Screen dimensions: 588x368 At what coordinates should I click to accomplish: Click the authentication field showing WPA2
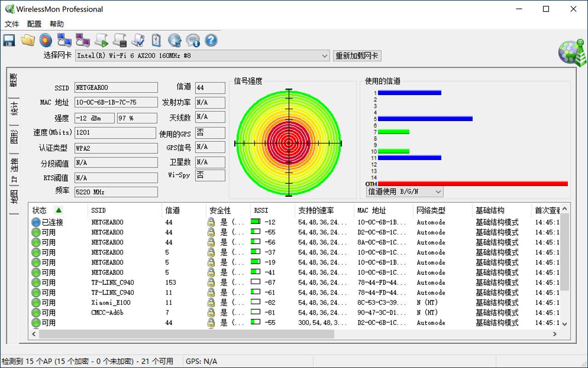pyautogui.click(x=116, y=148)
